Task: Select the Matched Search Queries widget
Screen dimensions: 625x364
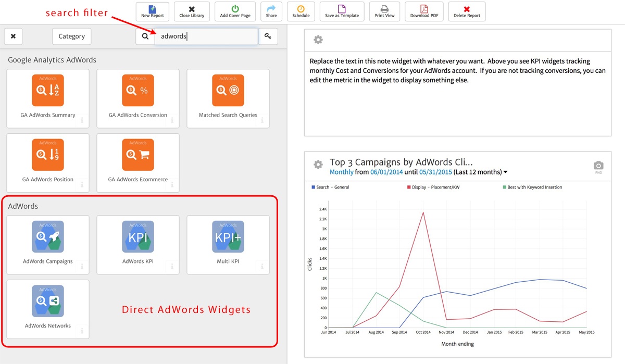Action: pos(228,98)
